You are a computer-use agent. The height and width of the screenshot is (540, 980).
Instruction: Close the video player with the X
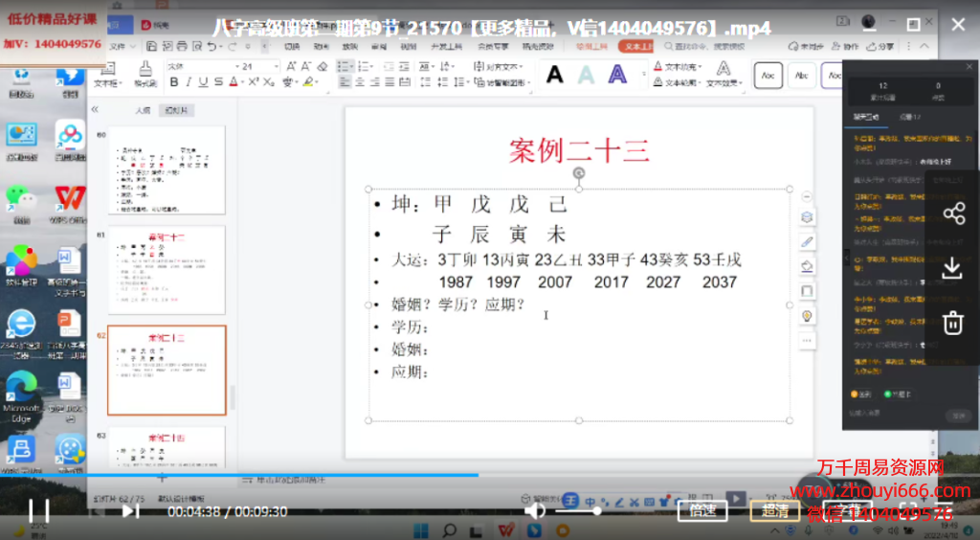pyautogui.click(x=958, y=24)
